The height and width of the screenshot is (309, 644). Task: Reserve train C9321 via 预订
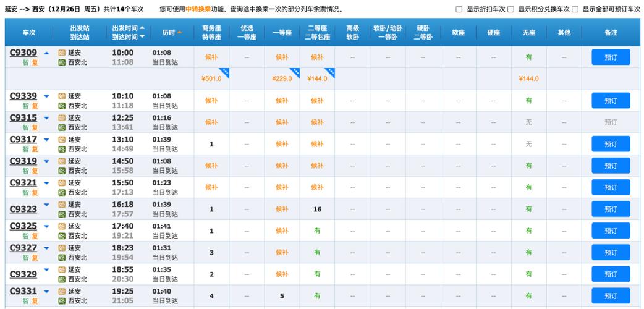tap(611, 187)
